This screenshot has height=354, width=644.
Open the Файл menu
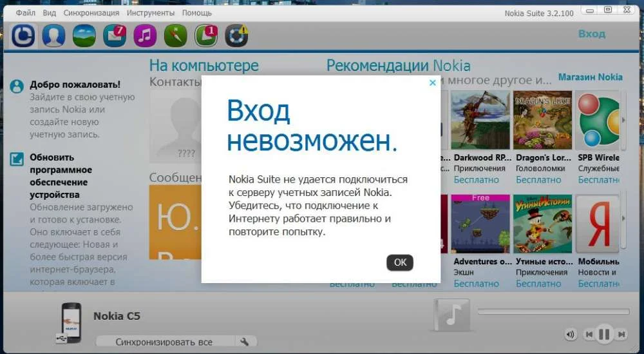click(x=26, y=13)
